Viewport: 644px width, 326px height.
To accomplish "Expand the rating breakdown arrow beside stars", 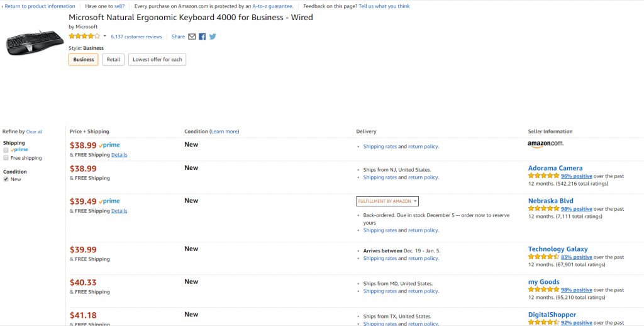I will tap(105, 36).
